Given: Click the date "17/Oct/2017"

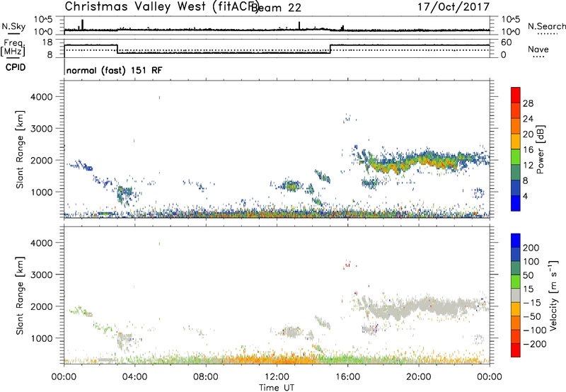Looking at the screenshot, I should pos(454,7).
